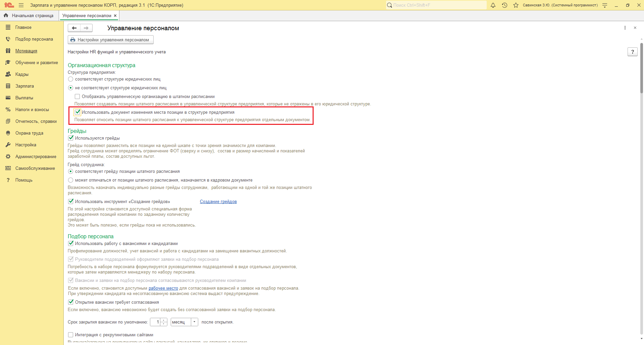This screenshot has width=644, height=345.
Task: Click the Выплаты card icon
Action: coord(8,98)
